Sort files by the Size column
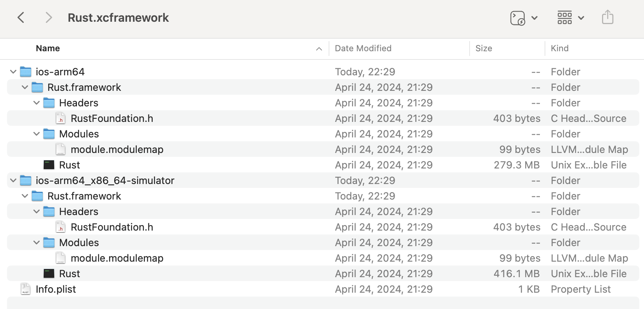 pyautogui.click(x=484, y=49)
